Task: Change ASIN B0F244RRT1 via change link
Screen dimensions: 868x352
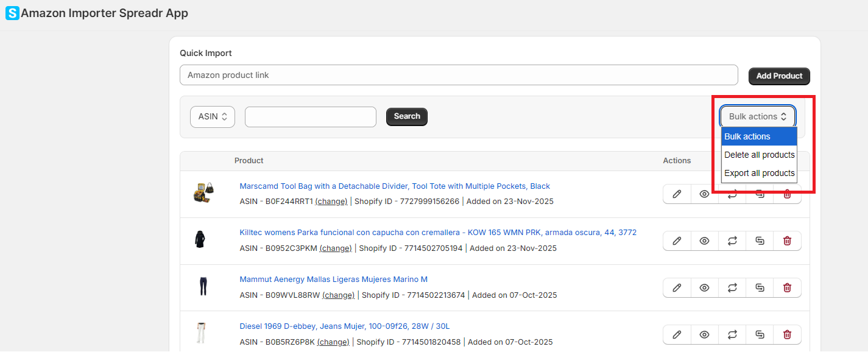Action: [x=331, y=202]
